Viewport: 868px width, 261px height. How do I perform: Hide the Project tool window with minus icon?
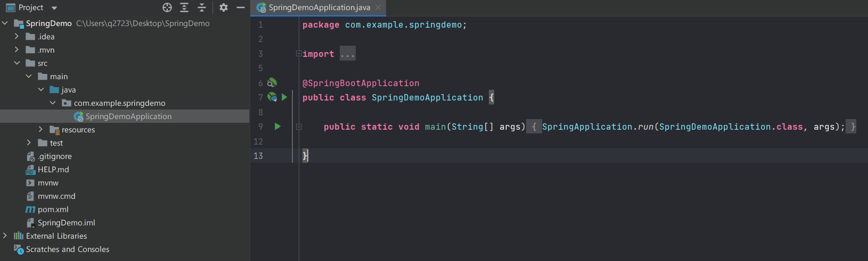point(241,7)
